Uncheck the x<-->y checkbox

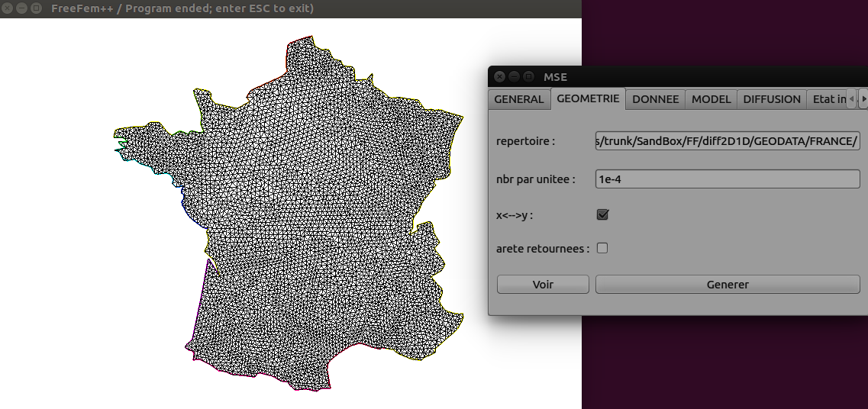click(602, 214)
